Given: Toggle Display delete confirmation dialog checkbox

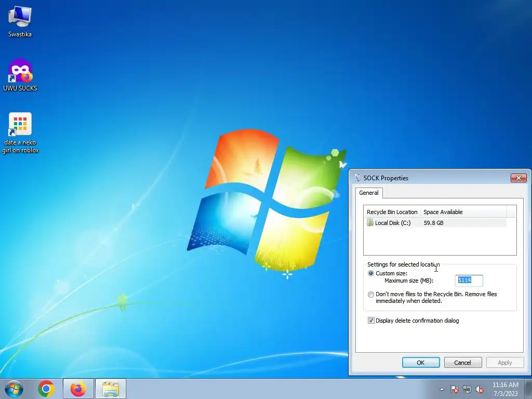Looking at the screenshot, I should 371,320.
